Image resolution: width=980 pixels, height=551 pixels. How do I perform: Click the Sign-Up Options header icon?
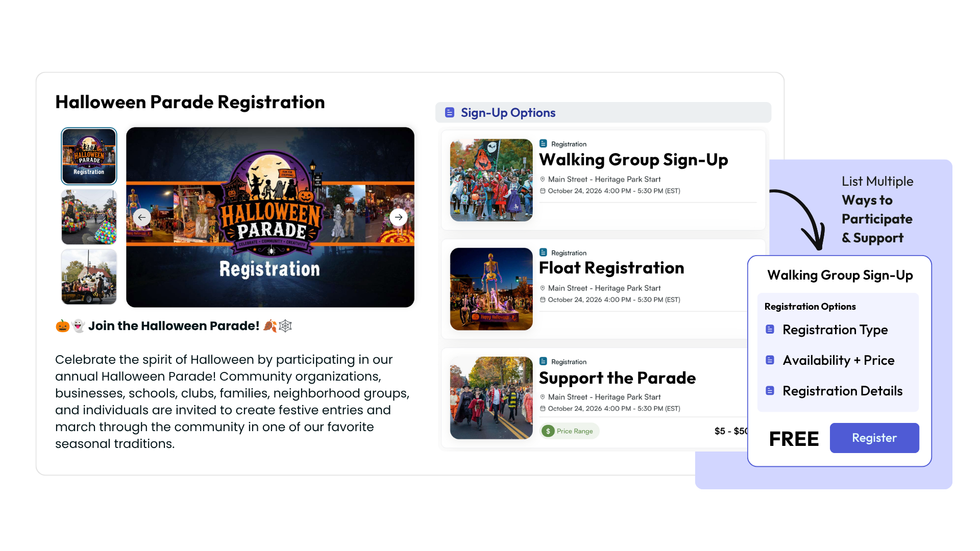click(x=450, y=113)
